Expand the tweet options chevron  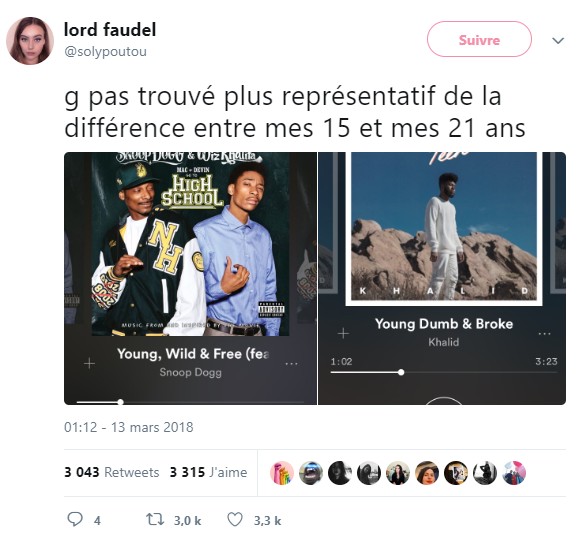point(558,40)
